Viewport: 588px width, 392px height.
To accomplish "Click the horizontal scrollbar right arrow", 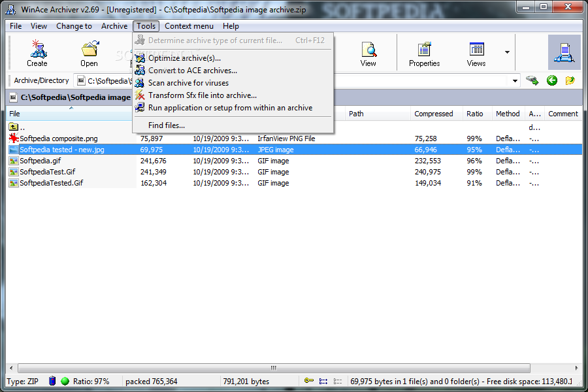I will pyautogui.click(x=576, y=368).
